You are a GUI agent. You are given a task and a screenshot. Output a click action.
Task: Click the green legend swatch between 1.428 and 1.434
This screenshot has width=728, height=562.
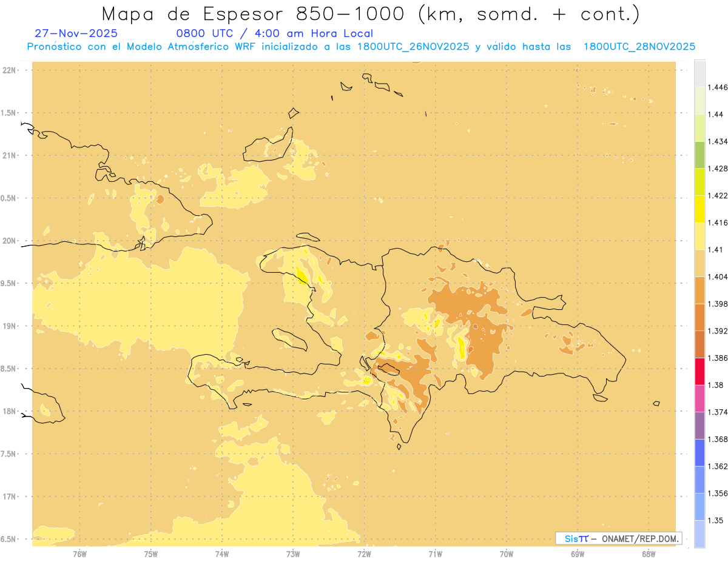pos(699,155)
